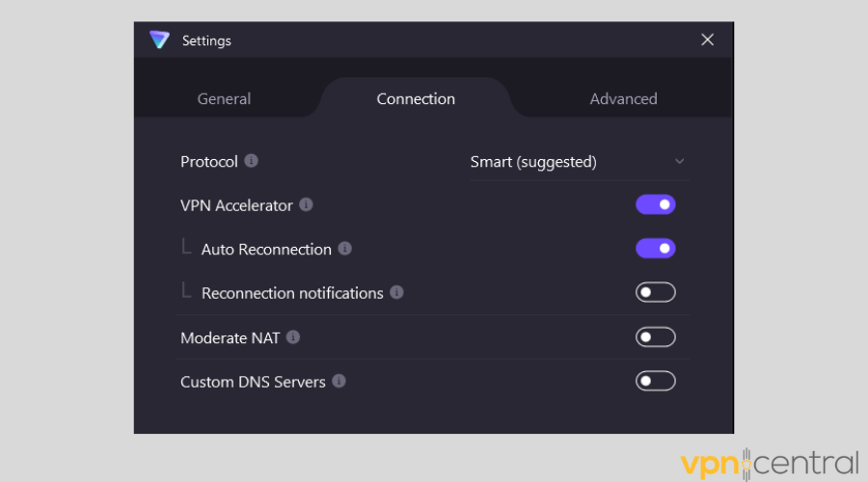Image resolution: width=868 pixels, height=482 pixels.
Task: Click the Protocol dropdown chevron arrow
Action: click(679, 162)
